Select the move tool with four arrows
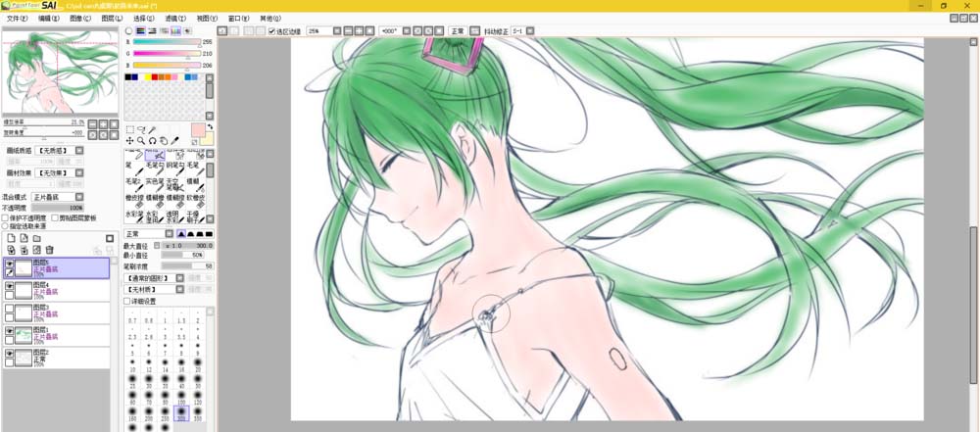Viewport: 980px width, 432px height. pyautogui.click(x=130, y=141)
